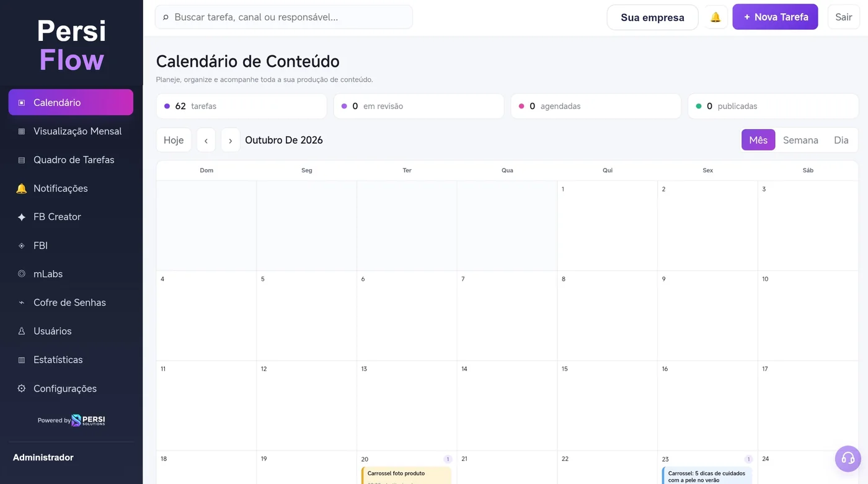Go to previous month with left chevron

[206, 140]
